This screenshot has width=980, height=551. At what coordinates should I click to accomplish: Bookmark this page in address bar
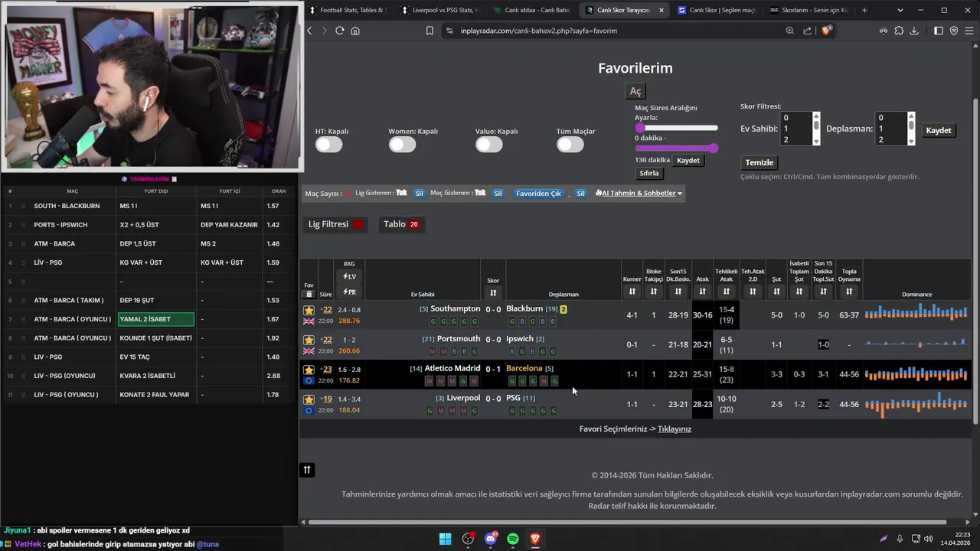click(430, 31)
